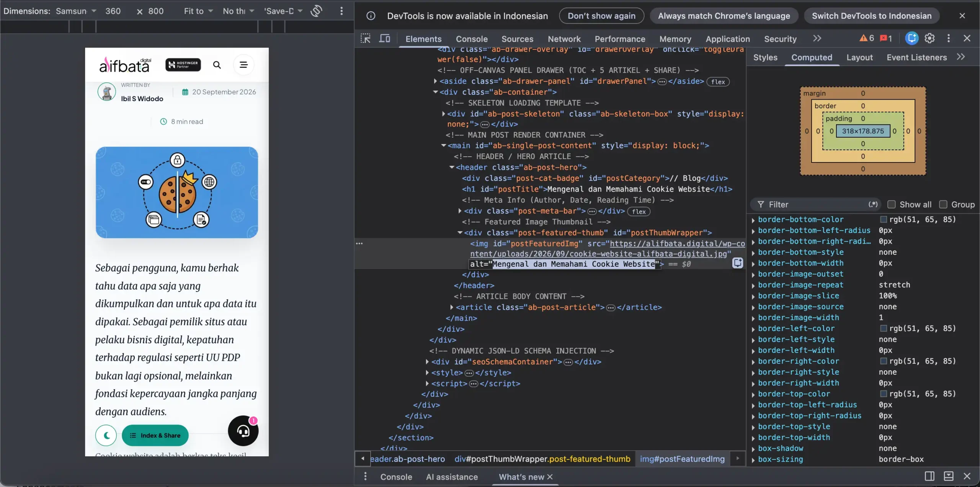
Task: Select the inspect element picker icon
Action: (x=366, y=38)
